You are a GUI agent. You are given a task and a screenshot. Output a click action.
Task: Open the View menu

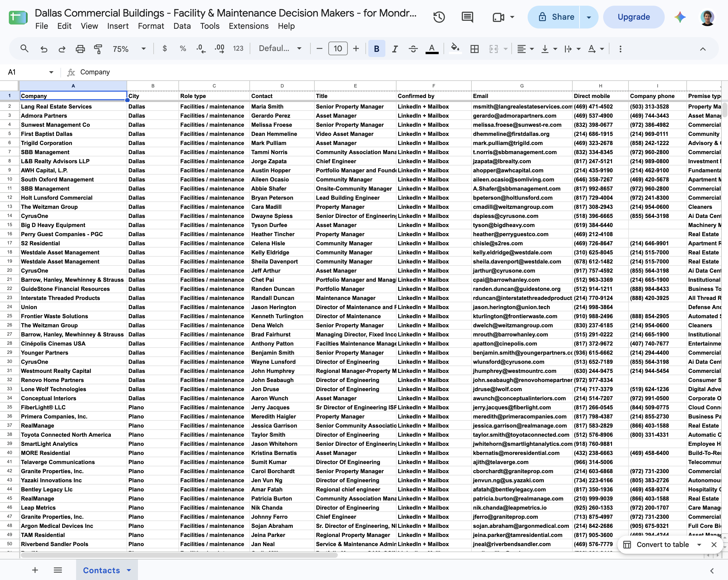[x=89, y=26]
